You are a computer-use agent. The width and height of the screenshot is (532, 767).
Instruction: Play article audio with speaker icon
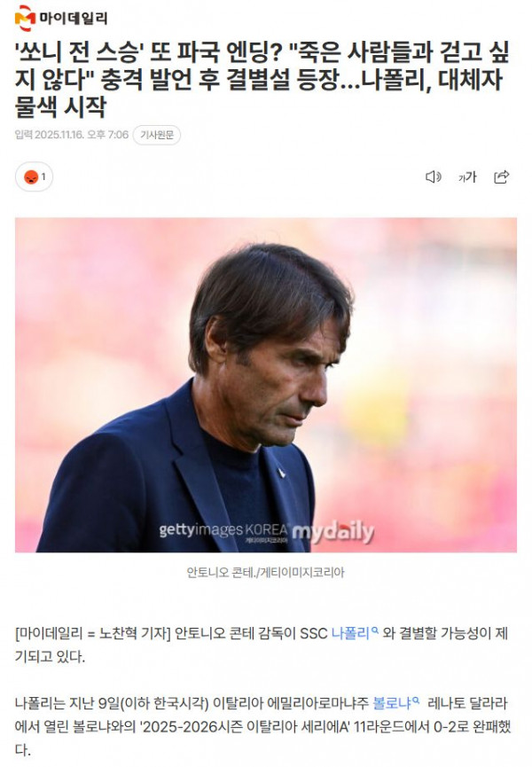tap(434, 176)
